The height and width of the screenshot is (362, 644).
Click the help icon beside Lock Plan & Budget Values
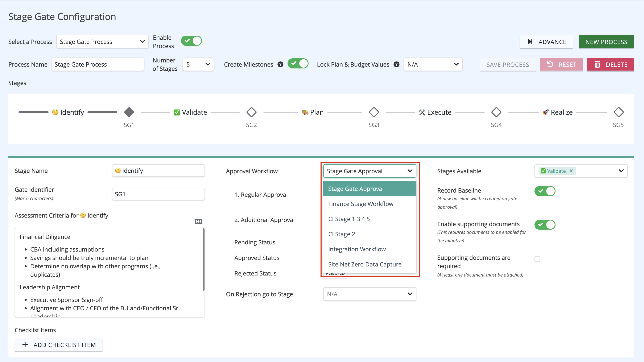396,64
